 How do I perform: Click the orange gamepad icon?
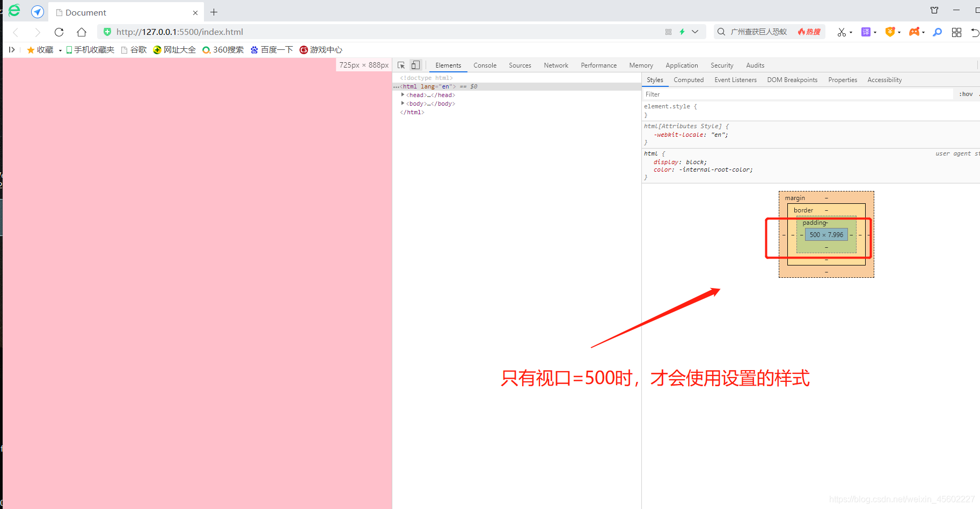click(914, 32)
